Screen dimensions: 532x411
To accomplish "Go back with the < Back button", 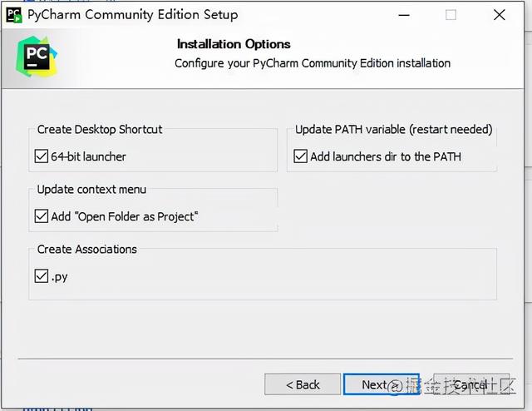I will [303, 384].
